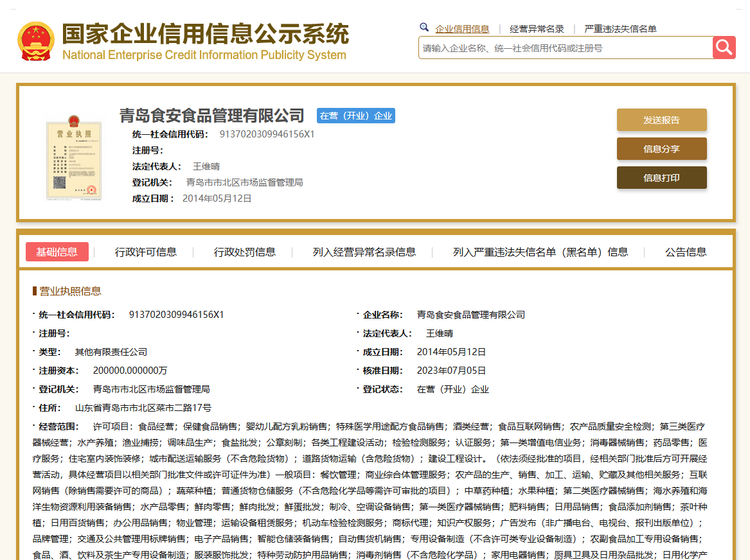Click legal representative 王维晴 in the header card
The width and height of the screenshot is (750, 560).
206,166
